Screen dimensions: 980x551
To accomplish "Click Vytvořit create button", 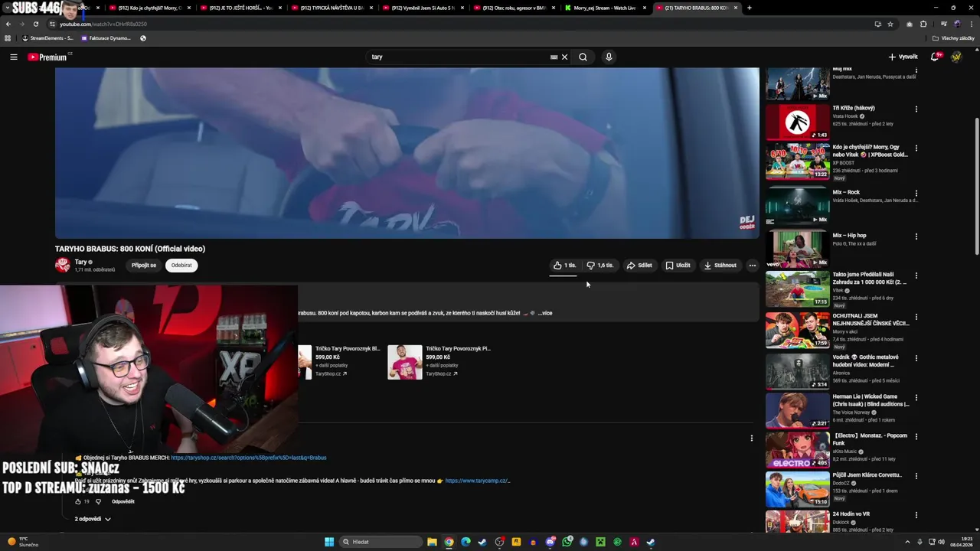I will point(903,57).
